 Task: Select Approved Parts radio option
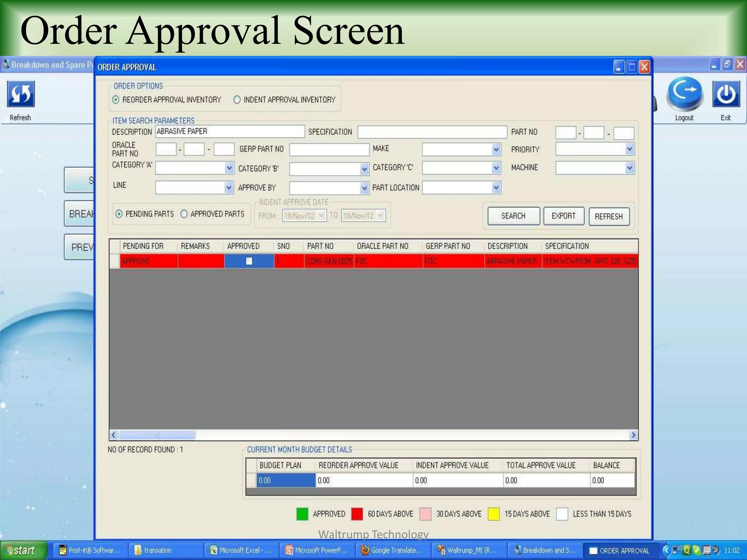coord(184,214)
